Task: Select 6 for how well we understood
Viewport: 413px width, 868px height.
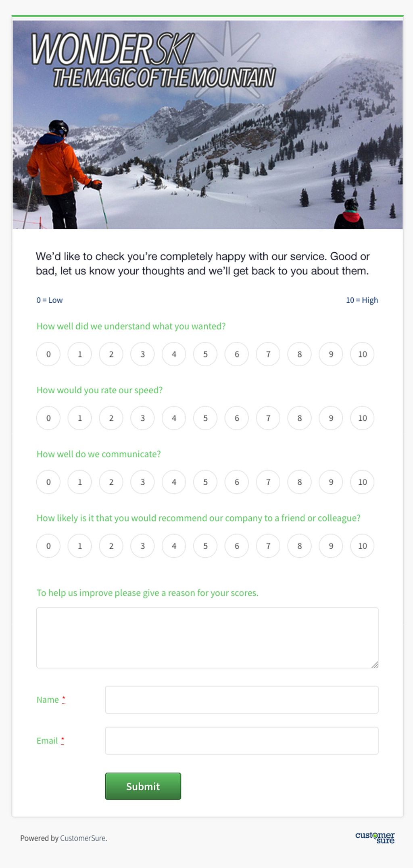Action: click(237, 354)
